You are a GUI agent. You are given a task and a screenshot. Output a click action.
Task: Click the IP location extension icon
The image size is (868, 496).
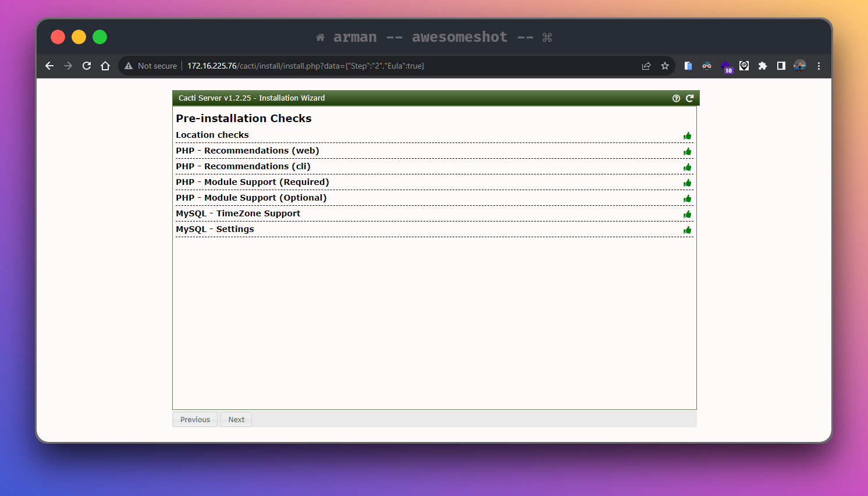[x=744, y=66]
